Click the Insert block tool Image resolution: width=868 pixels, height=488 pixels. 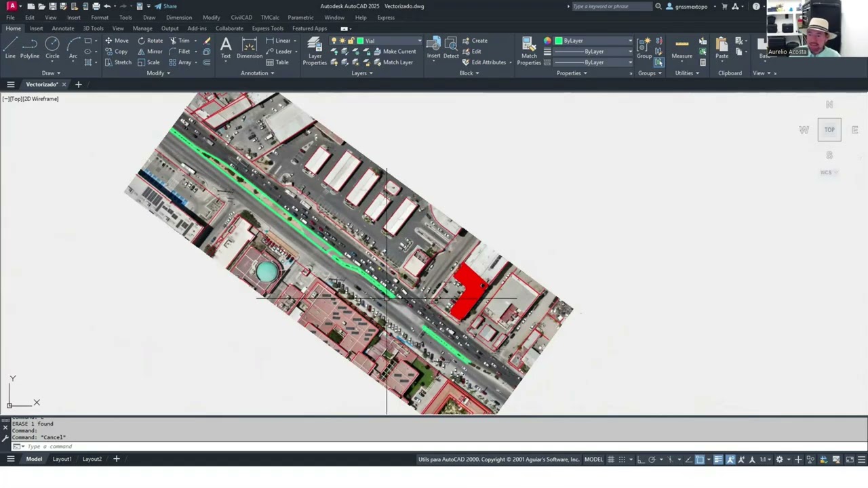click(433, 47)
